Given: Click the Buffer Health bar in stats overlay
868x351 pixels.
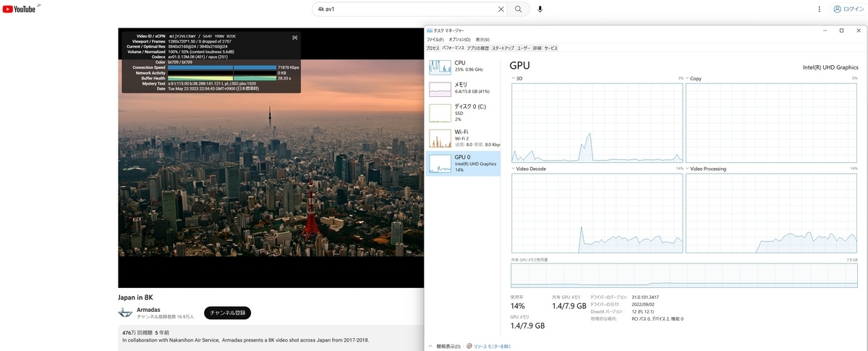Looking at the screenshot, I should click(x=222, y=78).
